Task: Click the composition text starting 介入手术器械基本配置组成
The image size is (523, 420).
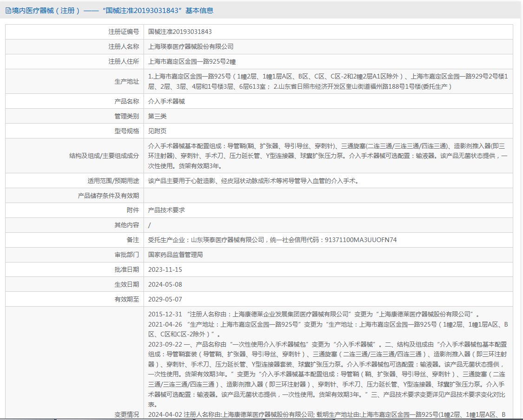Action: [x=328, y=156]
